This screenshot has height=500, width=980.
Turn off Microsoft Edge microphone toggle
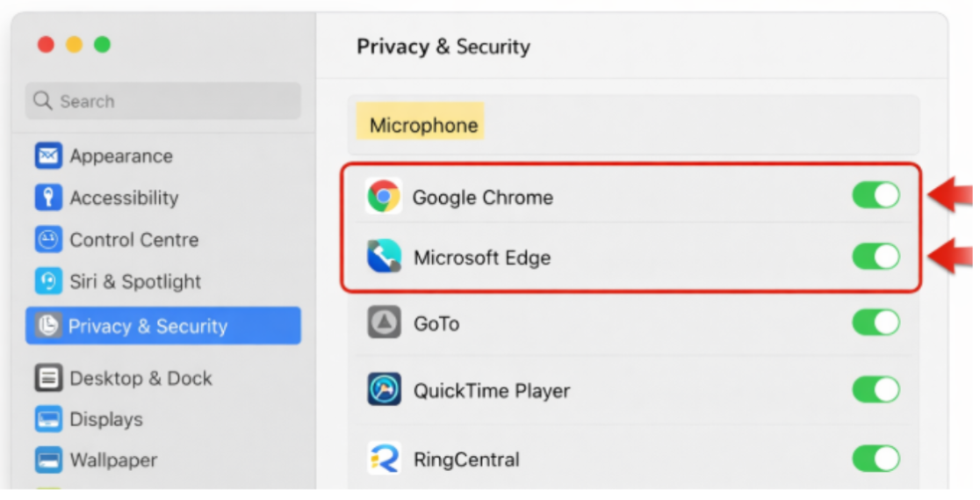pyautogui.click(x=876, y=257)
